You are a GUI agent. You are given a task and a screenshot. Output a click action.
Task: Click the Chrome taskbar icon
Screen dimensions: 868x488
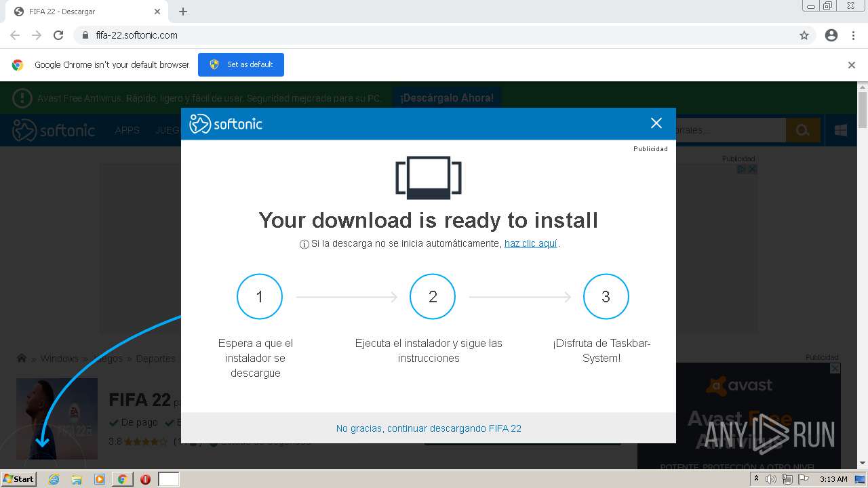[x=122, y=479]
